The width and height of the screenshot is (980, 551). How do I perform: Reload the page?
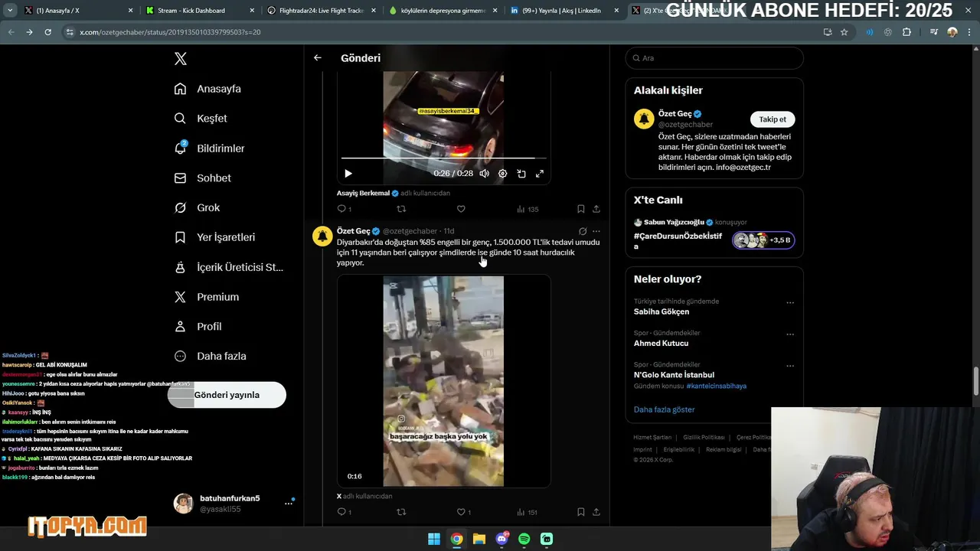coord(47,32)
